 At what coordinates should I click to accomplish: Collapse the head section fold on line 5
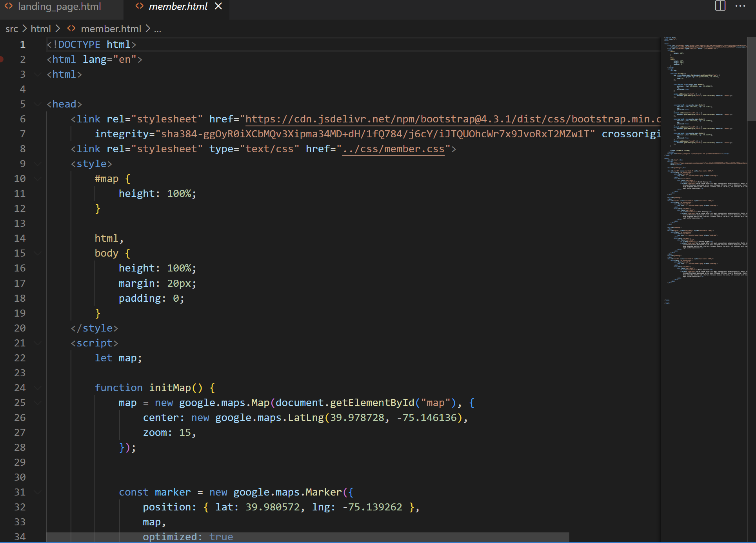(x=38, y=104)
